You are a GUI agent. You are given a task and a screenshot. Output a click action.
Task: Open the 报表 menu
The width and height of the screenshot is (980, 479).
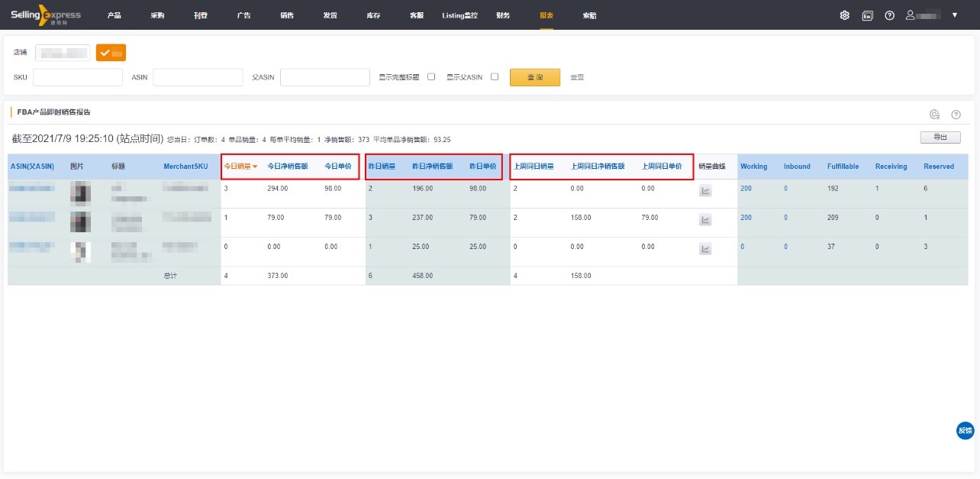point(546,15)
